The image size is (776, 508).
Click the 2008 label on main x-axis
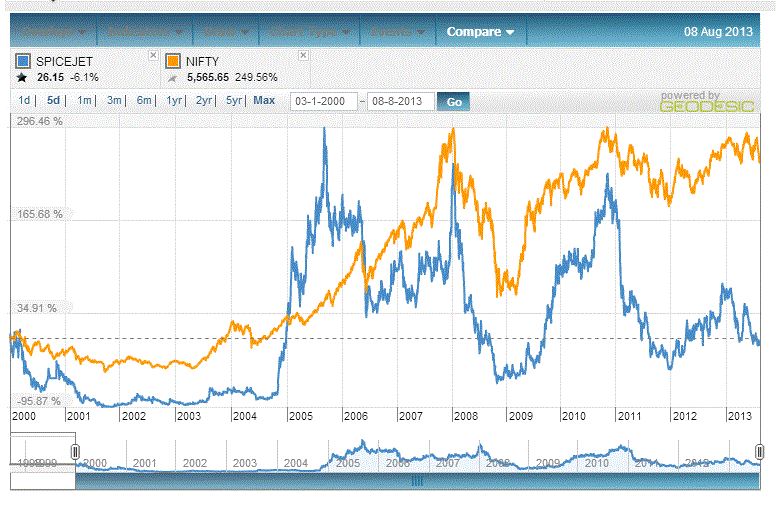pos(466,416)
